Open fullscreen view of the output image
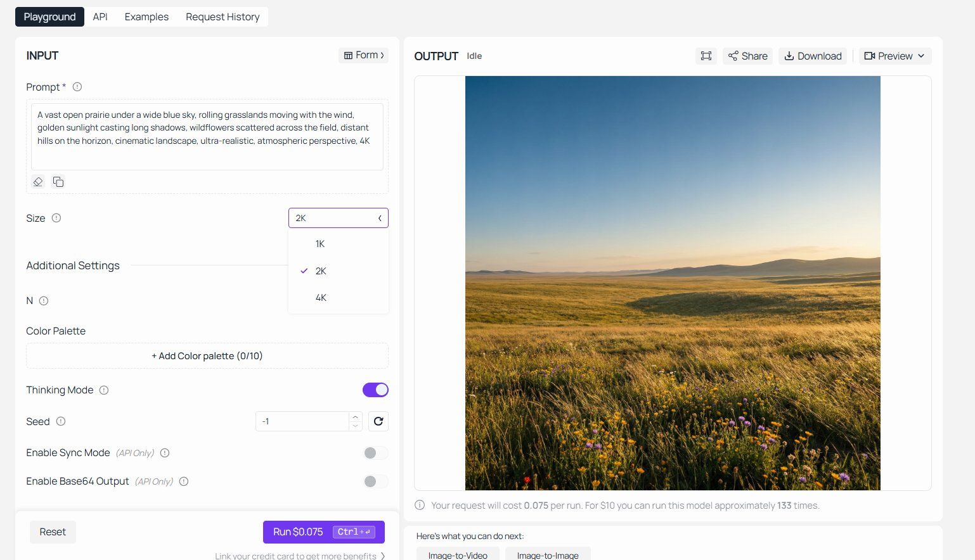 click(706, 56)
